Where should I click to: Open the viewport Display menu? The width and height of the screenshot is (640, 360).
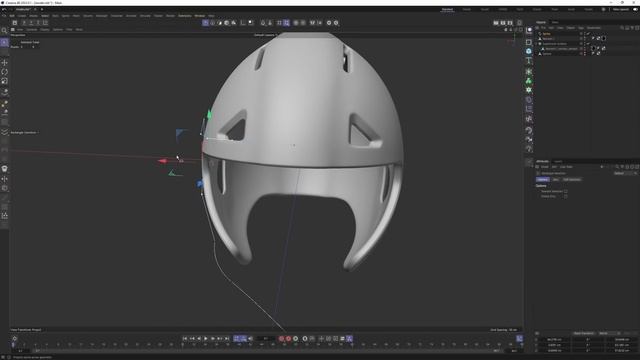tap(45, 29)
